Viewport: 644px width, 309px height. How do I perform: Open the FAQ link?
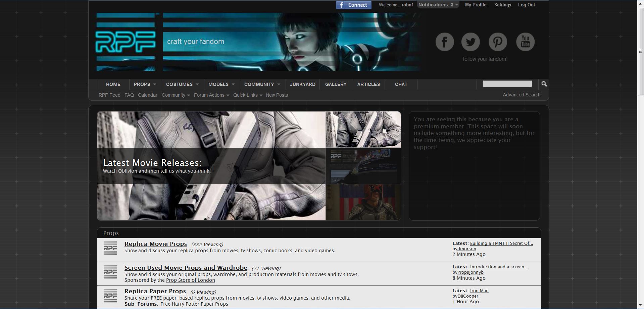coord(129,95)
